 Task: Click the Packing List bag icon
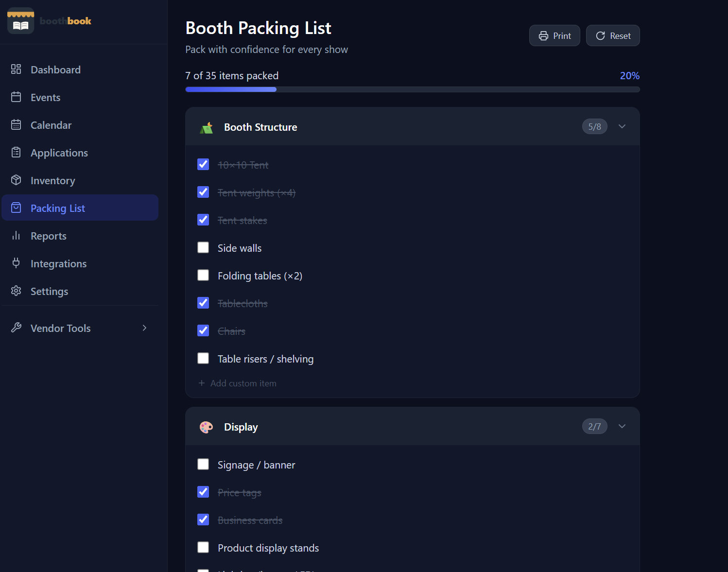16,208
